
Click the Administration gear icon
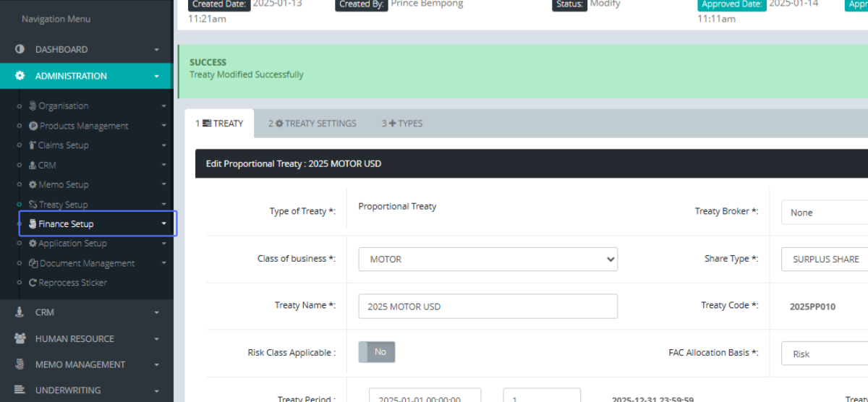[x=20, y=76]
